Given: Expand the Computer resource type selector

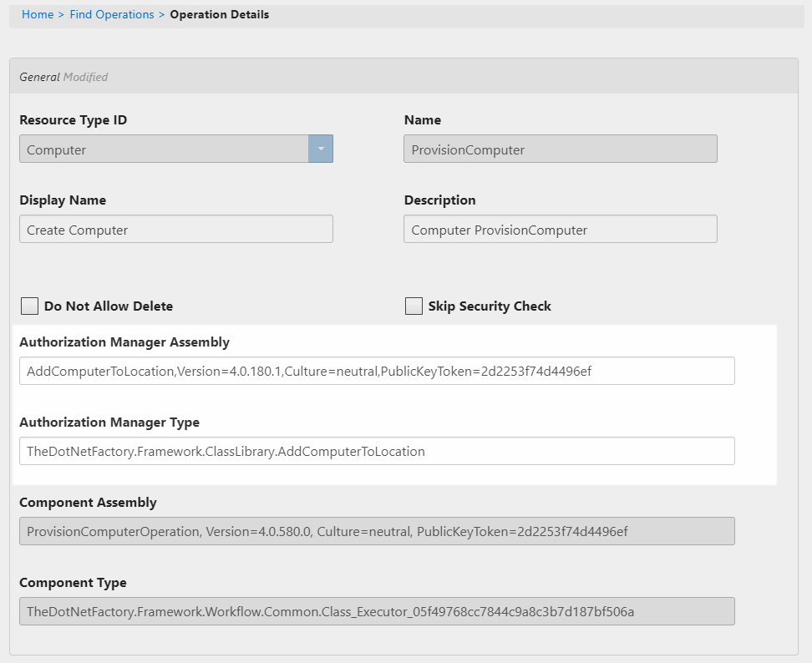Looking at the screenshot, I should pos(321,149).
